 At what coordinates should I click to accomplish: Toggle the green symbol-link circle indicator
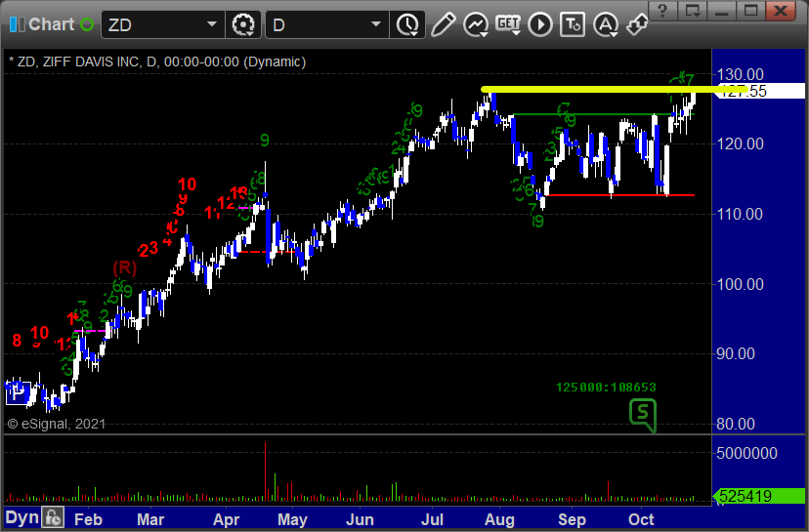87,24
